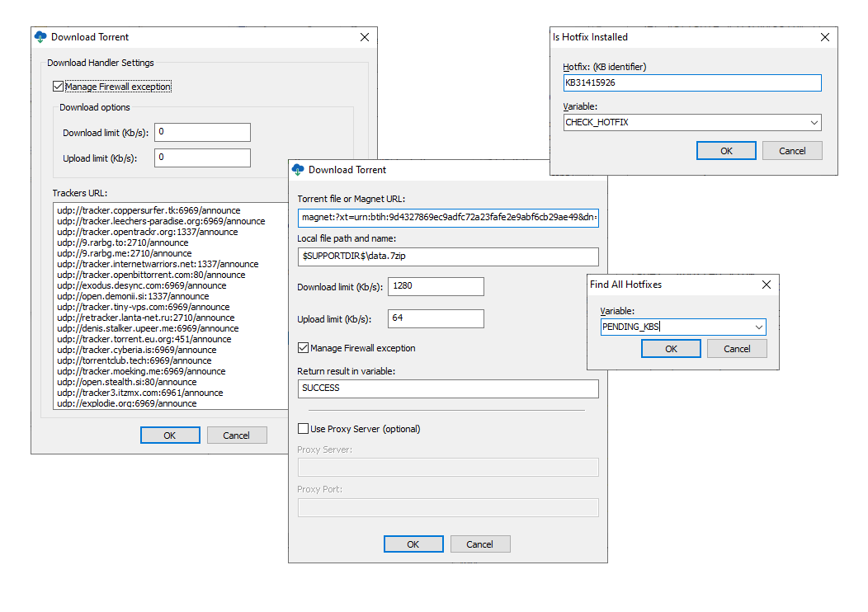This screenshot has height=612, width=868.
Task: Cancel the Is Hotfix Installed dialog
Action: (x=792, y=151)
